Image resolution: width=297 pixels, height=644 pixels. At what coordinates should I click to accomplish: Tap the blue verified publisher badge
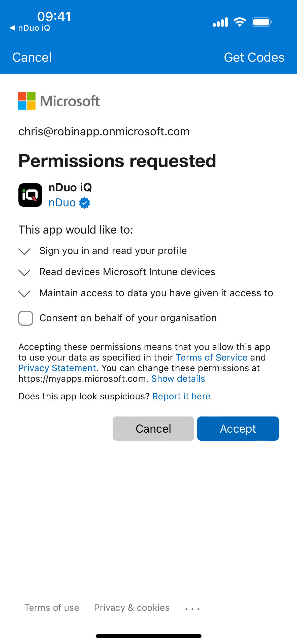[x=85, y=203]
